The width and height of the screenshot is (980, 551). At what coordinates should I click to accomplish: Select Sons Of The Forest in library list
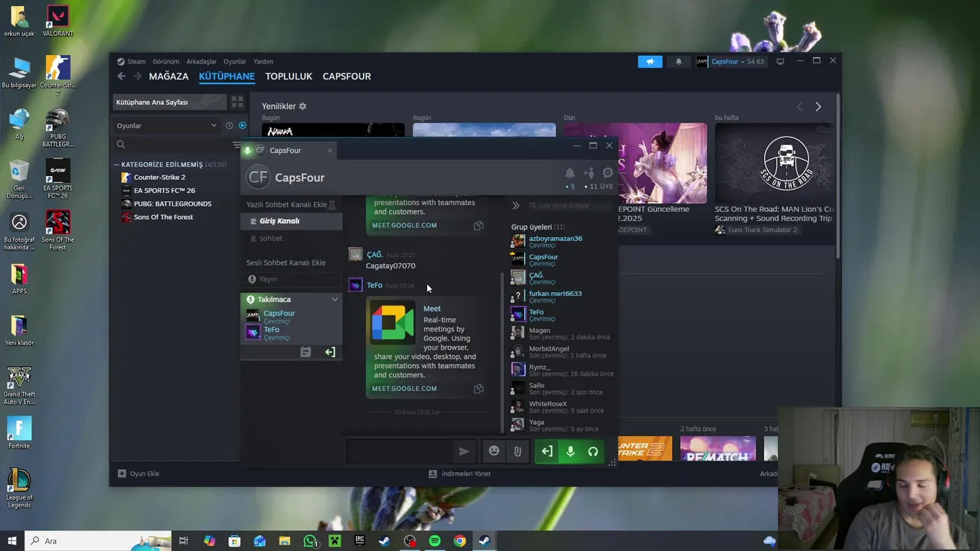click(x=163, y=217)
